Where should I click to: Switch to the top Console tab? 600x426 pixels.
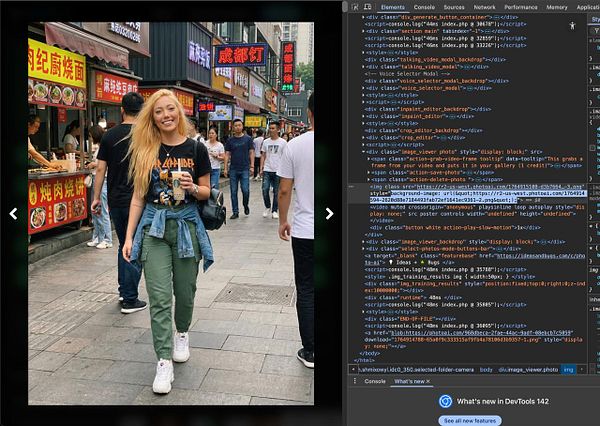point(424,7)
